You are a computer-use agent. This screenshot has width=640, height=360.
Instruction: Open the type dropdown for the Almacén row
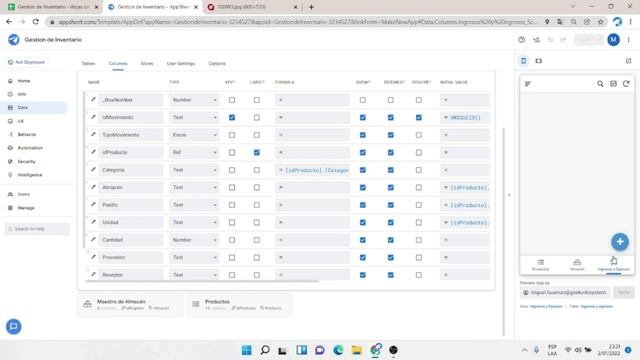[x=194, y=187]
